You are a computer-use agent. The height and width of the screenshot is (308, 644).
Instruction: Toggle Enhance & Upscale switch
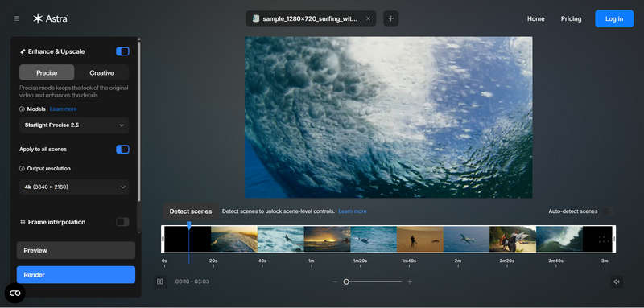coord(123,51)
